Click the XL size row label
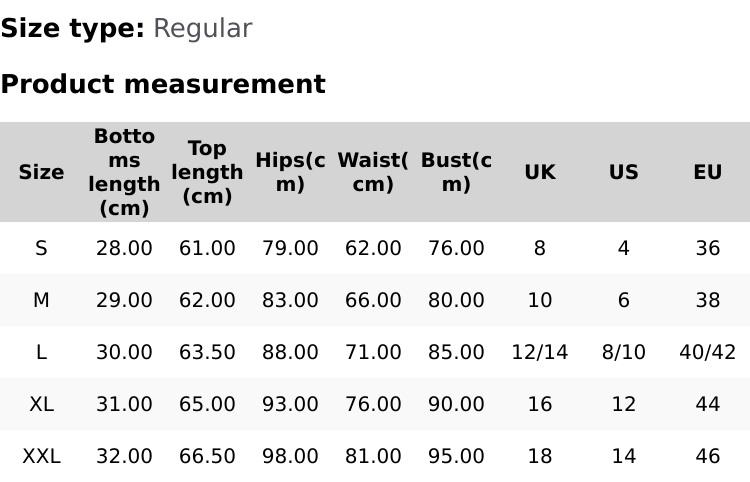The height and width of the screenshot is (482, 750). [x=41, y=404]
